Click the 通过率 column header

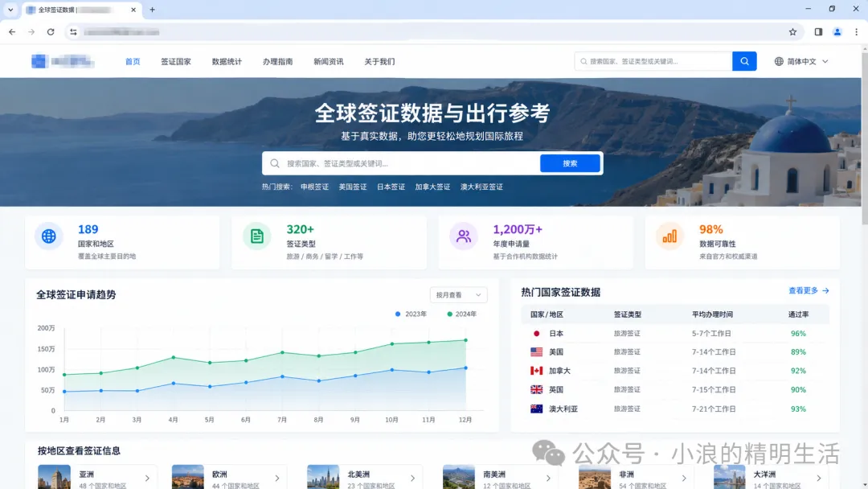pos(798,314)
